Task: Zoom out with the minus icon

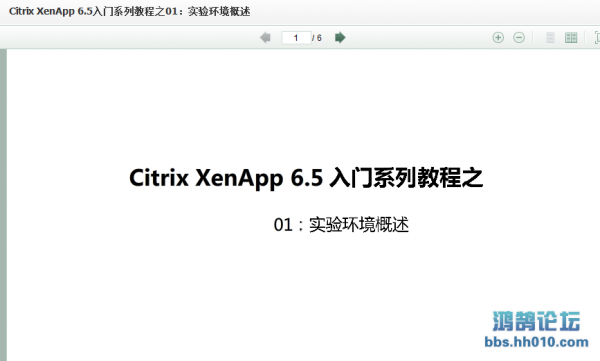Action: (x=519, y=38)
